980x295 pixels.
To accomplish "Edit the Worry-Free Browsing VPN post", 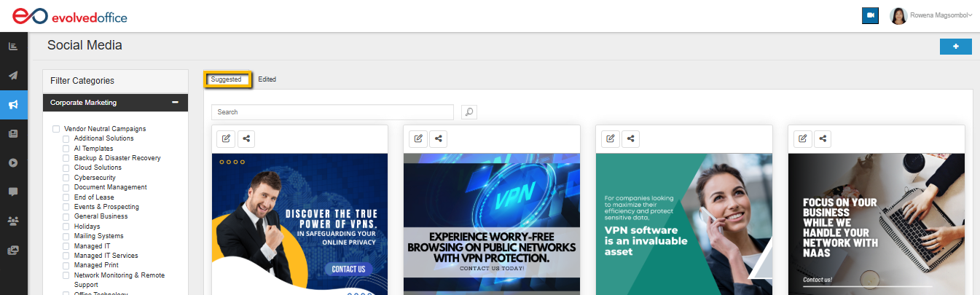I will click(x=418, y=138).
